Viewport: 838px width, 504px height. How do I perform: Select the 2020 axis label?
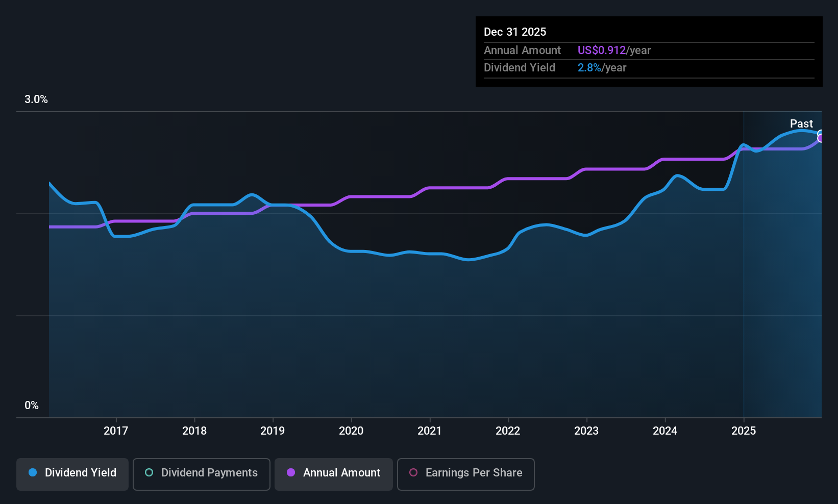[351, 431]
